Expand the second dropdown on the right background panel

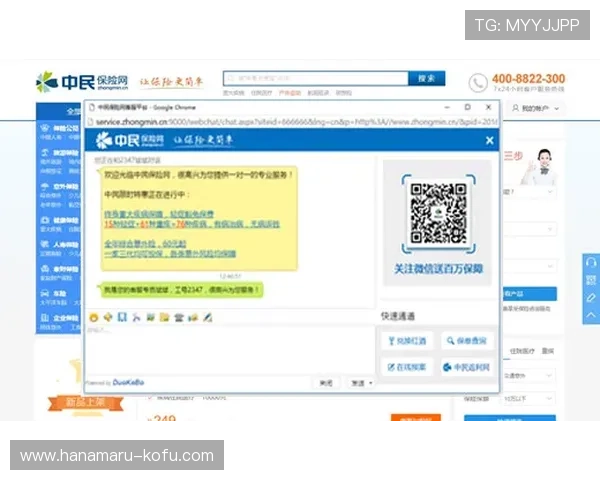(530, 229)
